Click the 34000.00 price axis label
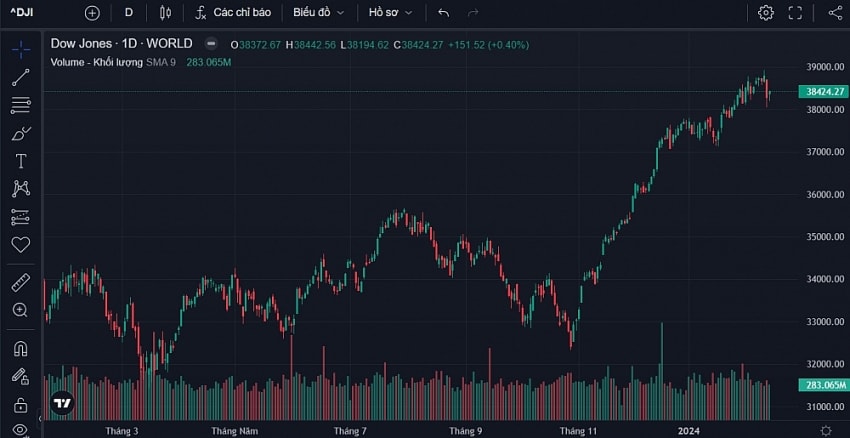Viewport: 850px width, 438px height. (x=825, y=279)
